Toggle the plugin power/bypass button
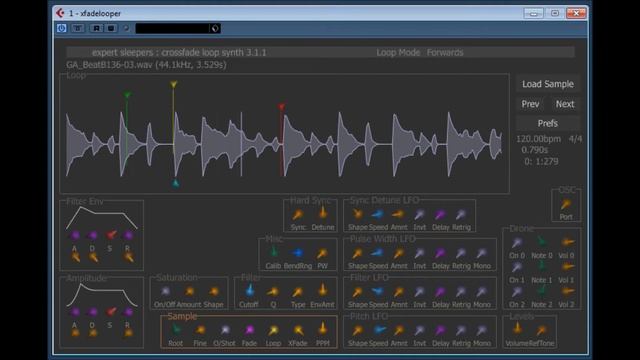This screenshot has width=640, height=360. click(x=62, y=28)
